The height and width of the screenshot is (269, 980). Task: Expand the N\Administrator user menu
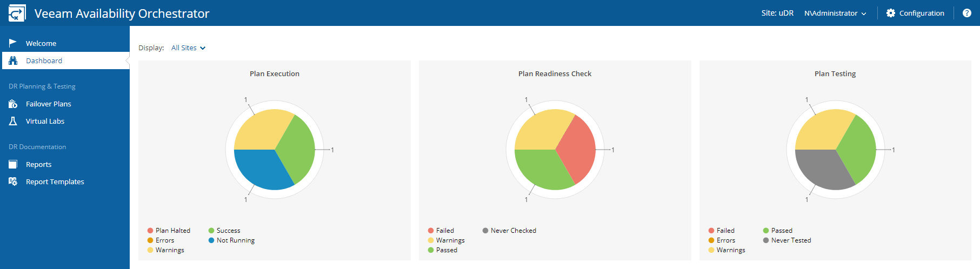(835, 13)
